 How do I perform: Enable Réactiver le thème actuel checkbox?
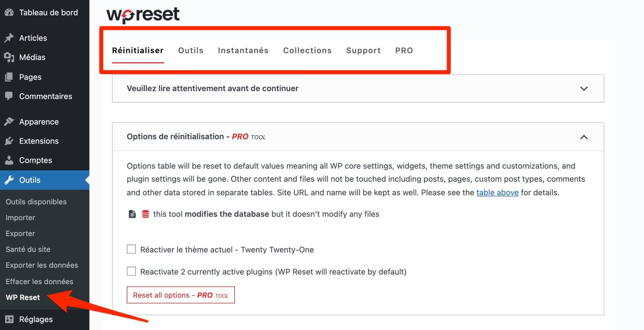coord(131,249)
